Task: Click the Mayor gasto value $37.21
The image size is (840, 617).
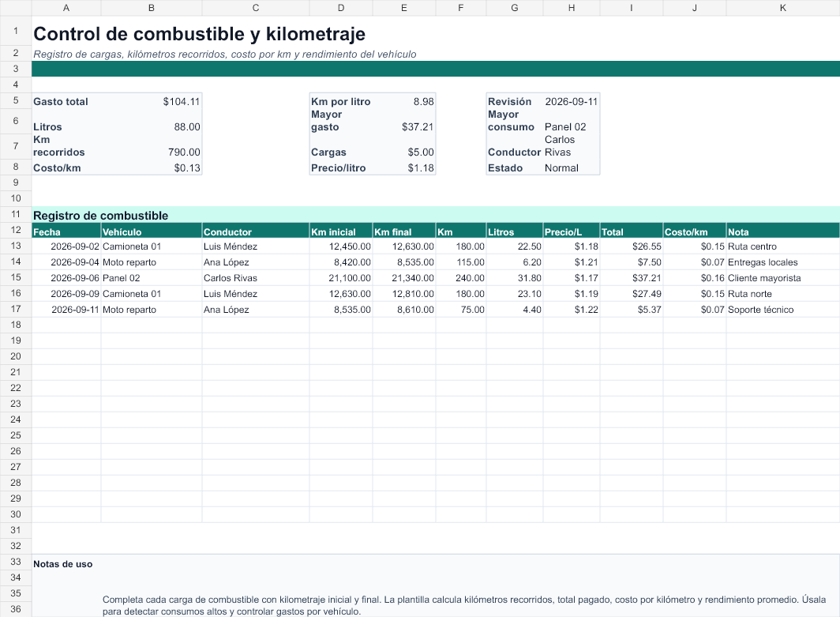Action: [x=418, y=127]
